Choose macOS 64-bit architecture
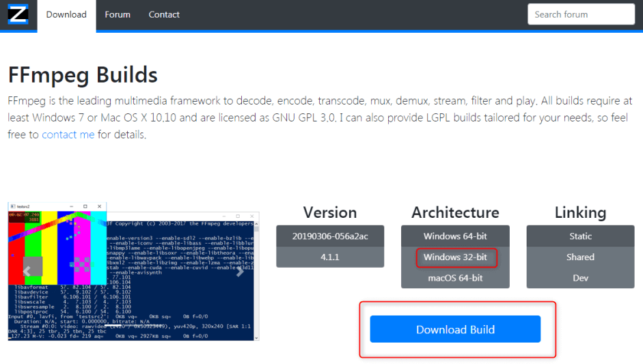 (x=455, y=278)
